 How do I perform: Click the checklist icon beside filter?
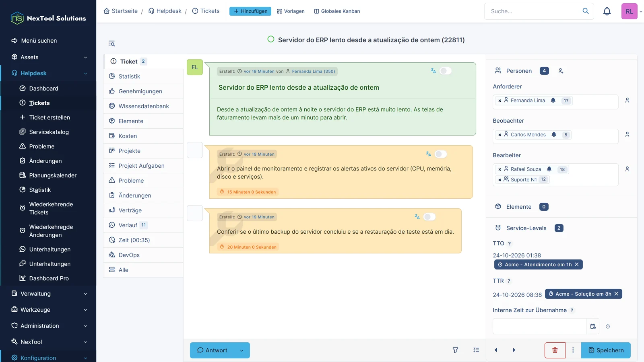tap(476, 350)
